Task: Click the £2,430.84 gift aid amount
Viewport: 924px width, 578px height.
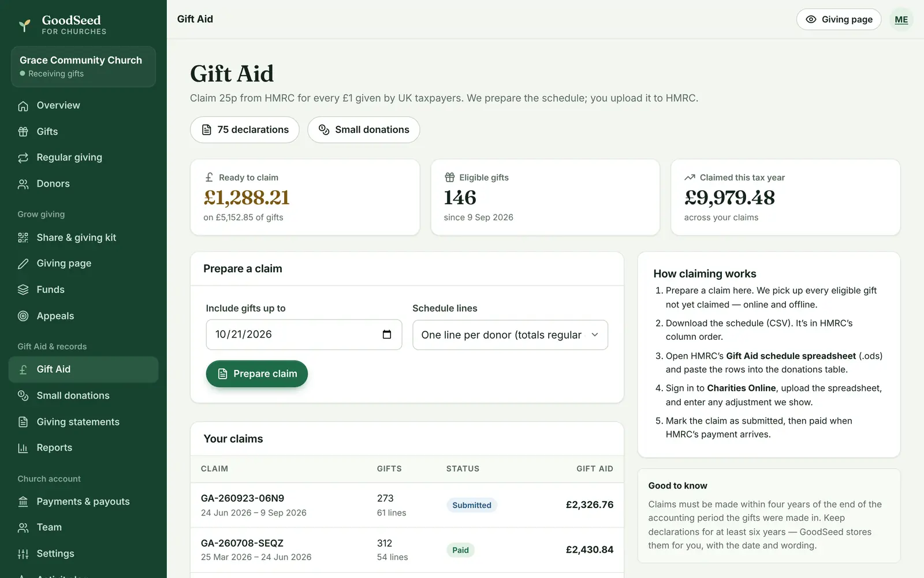Action: [x=590, y=550]
